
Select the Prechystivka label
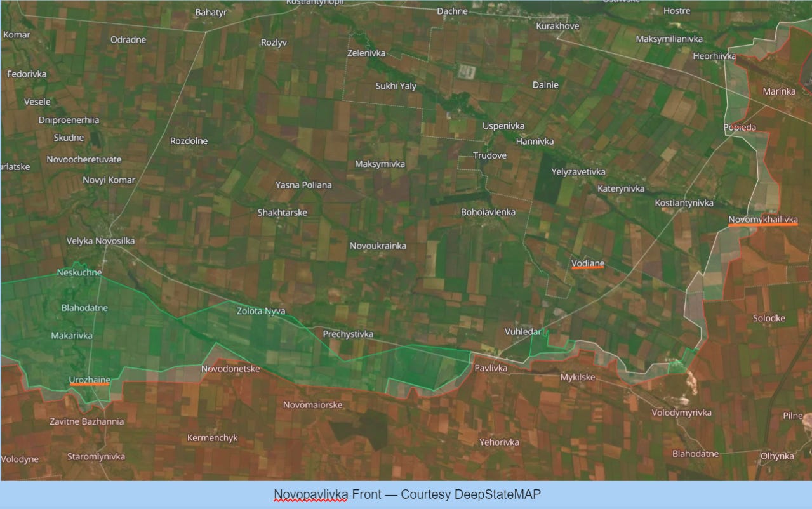pyautogui.click(x=348, y=334)
